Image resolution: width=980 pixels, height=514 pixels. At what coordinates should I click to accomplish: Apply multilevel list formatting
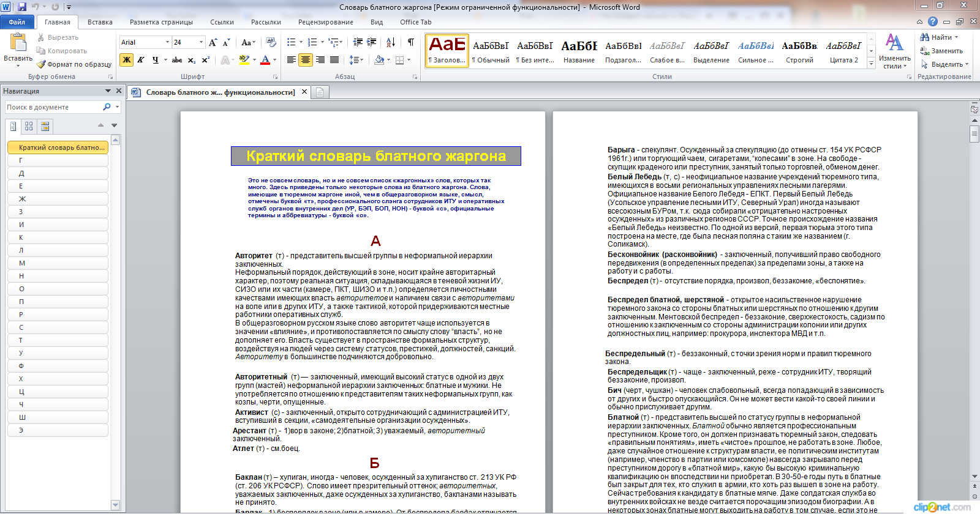pyautogui.click(x=333, y=42)
